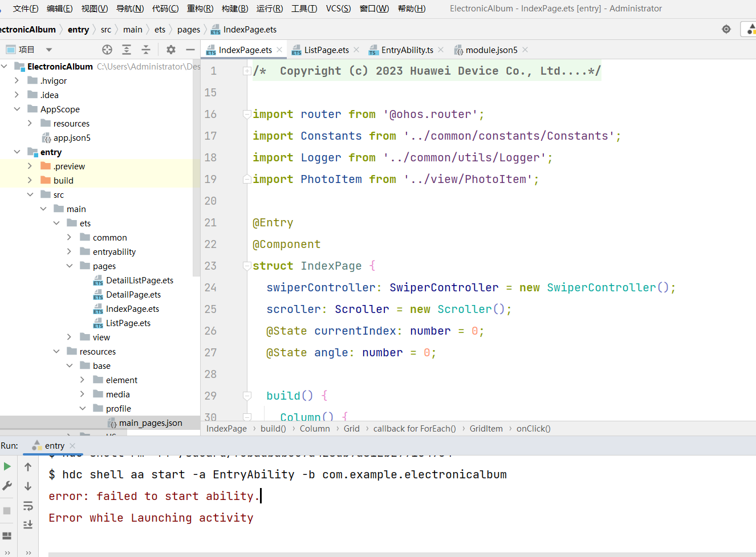
Task: Click the down arrow in Run console
Action: 28,486
